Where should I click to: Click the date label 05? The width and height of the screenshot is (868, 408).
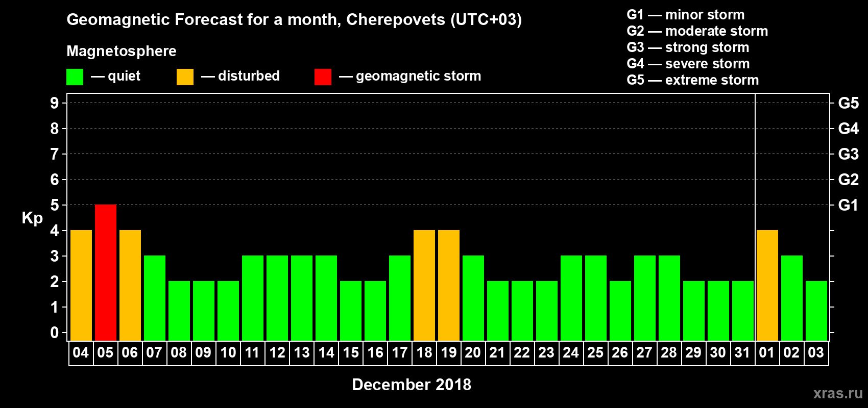[x=105, y=353]
